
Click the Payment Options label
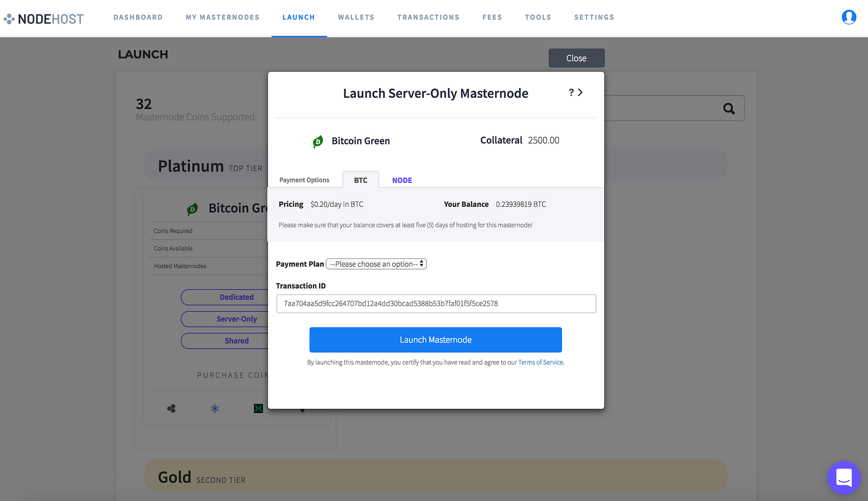[x=304, y=180]
